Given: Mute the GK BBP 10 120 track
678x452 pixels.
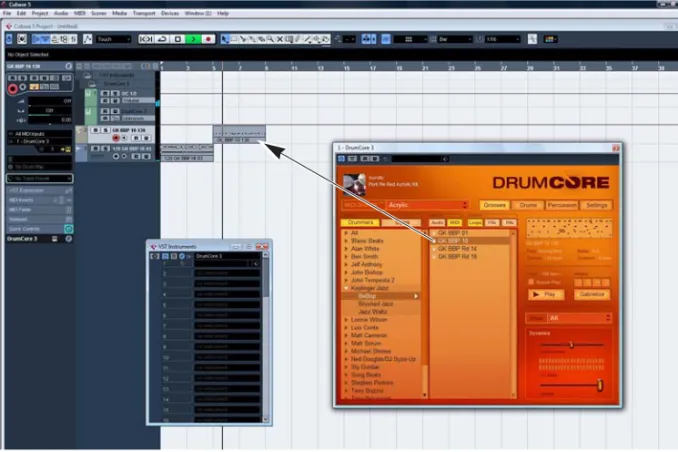Looking at the screenshot, I should coord(96,130).
